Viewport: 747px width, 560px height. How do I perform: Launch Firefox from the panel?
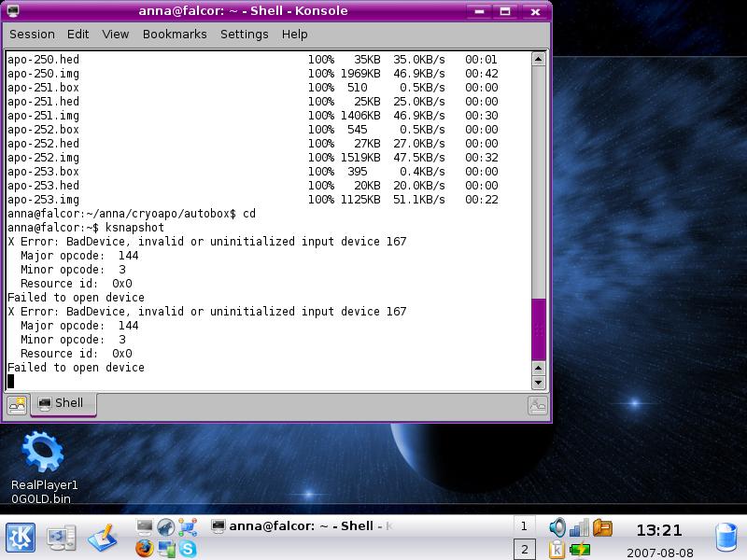(x=144, y=548)
